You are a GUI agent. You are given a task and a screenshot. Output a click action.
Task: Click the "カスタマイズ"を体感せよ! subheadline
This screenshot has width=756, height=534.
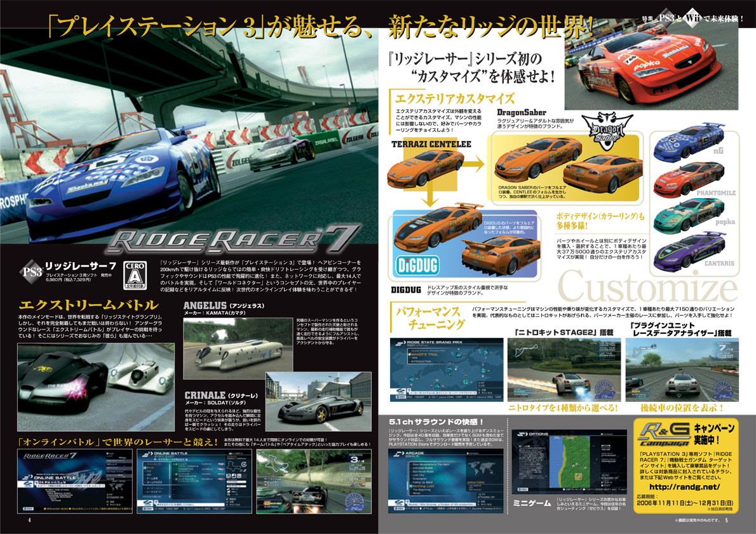[483, 76]
